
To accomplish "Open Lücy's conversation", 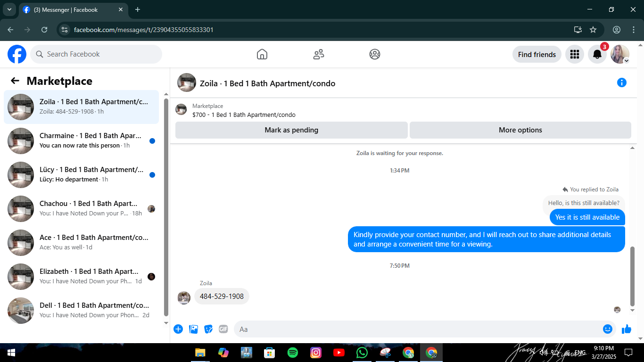I will tap(82, 175).
